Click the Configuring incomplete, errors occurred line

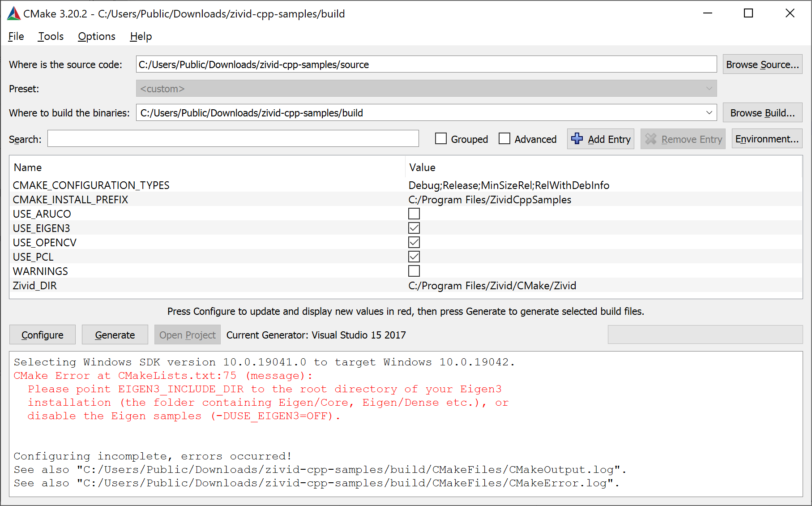point(153,456)
